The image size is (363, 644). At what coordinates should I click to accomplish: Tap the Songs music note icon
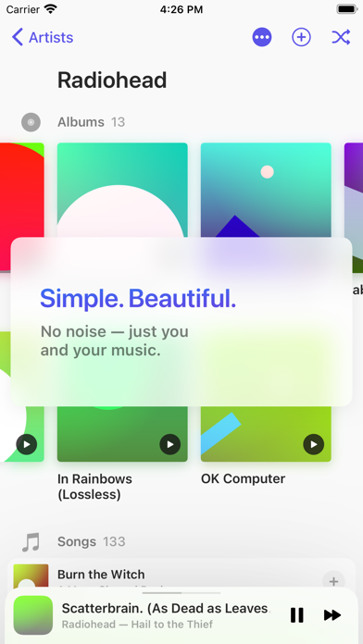click(31, 541)
